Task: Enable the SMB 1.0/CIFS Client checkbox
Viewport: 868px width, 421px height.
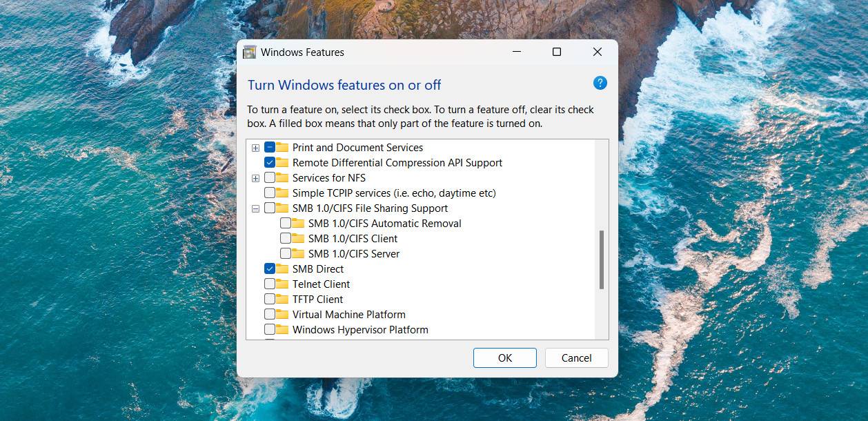Action: pyautogui.click(x=286, y=238)
